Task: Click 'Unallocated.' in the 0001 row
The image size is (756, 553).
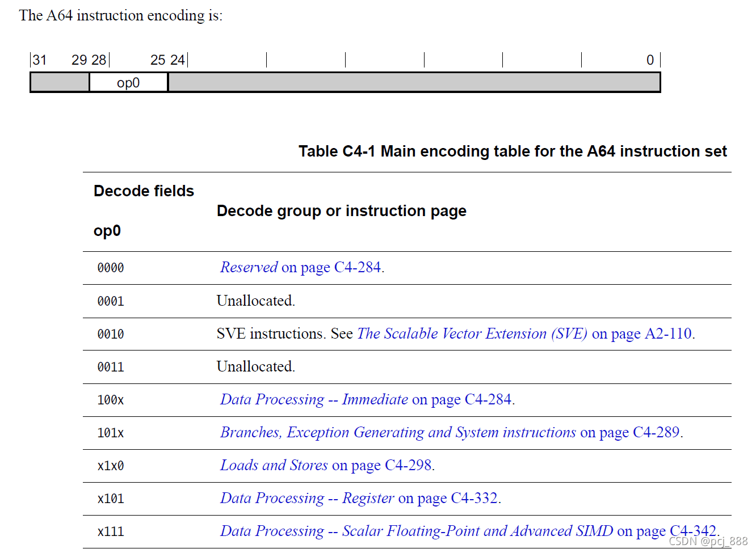Action: pyautogui.click(x=255, y=301)
